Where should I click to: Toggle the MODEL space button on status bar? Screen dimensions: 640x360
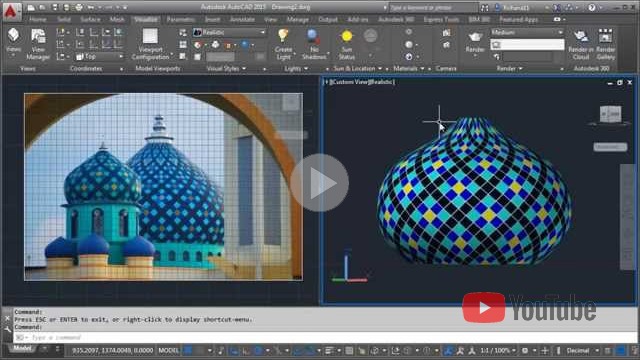point(169,350)
